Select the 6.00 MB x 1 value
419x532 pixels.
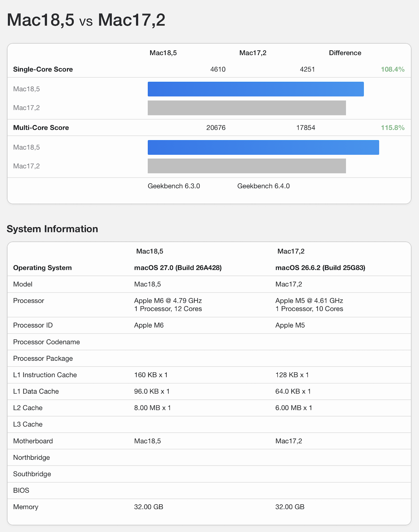coord(294,408)
